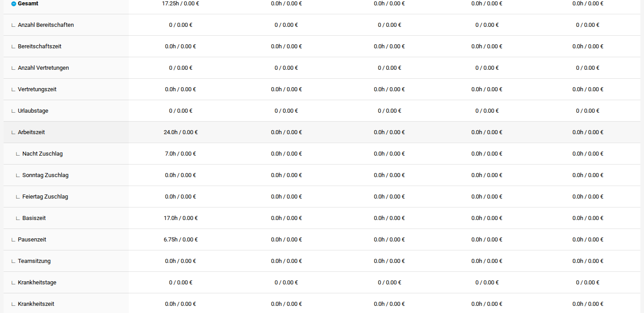Click the Feiertag Zuschlag sub-row label
644x313 pixels.
pyautogui.click(x=45, y=197)
